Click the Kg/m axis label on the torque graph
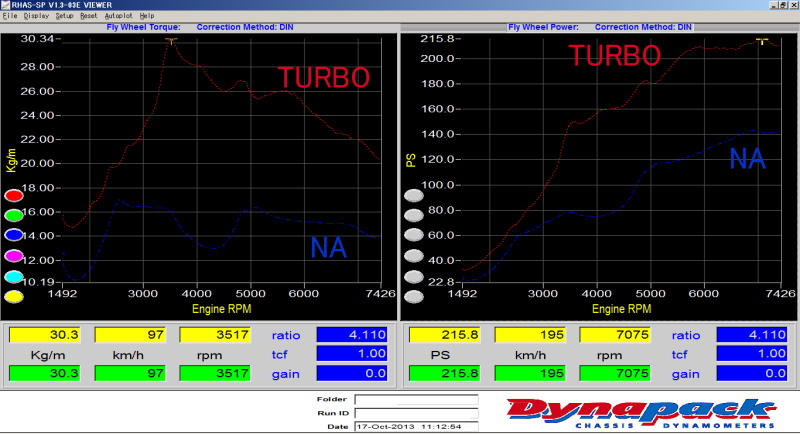 click(x=11, y=161)
